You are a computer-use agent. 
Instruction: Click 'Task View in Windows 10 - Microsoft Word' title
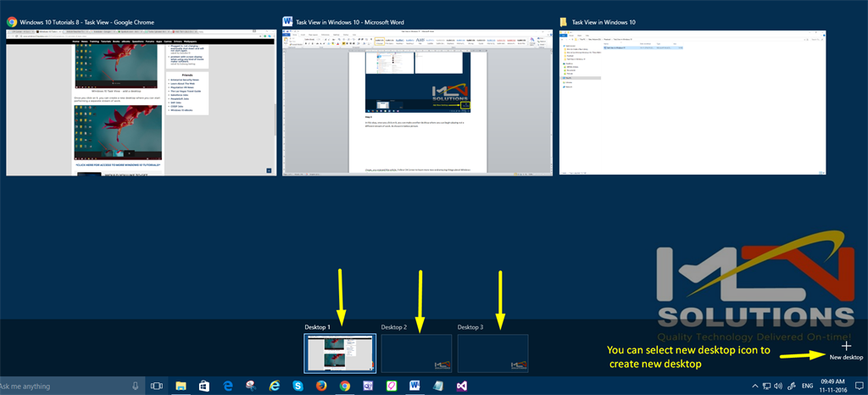tap(350, 22)
